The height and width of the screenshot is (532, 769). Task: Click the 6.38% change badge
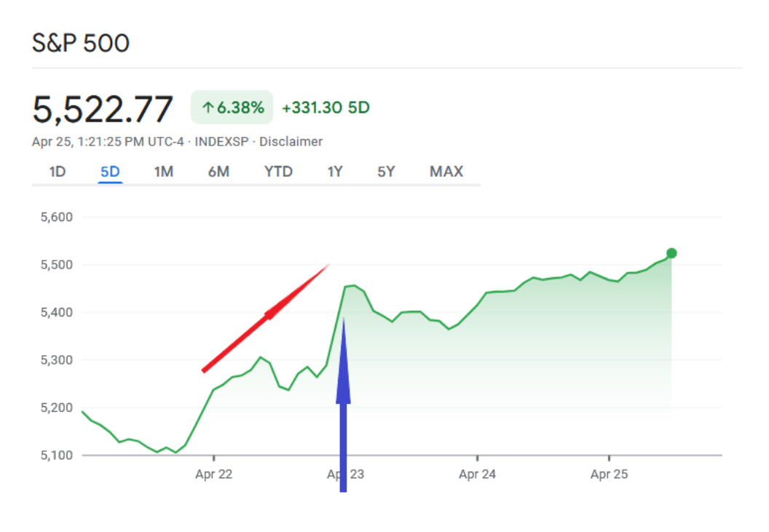click(x=232, y=108)
